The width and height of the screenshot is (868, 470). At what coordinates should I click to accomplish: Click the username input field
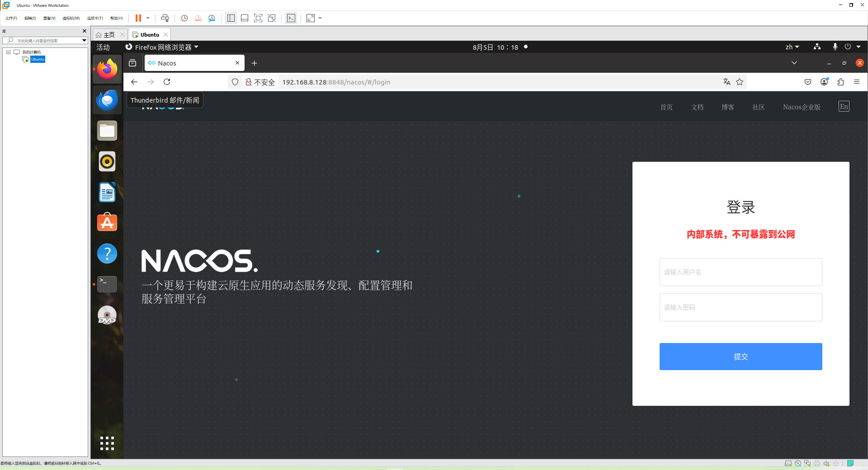[741, 272]
